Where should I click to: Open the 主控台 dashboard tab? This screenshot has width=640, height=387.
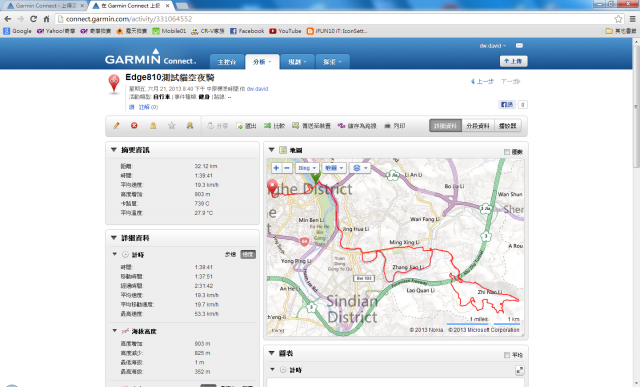[x=227, y=62]
